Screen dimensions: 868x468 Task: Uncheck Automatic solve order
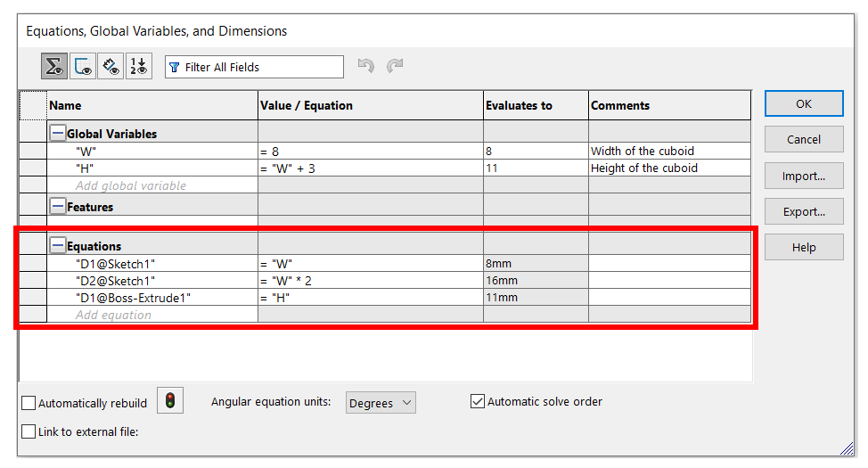477,401
